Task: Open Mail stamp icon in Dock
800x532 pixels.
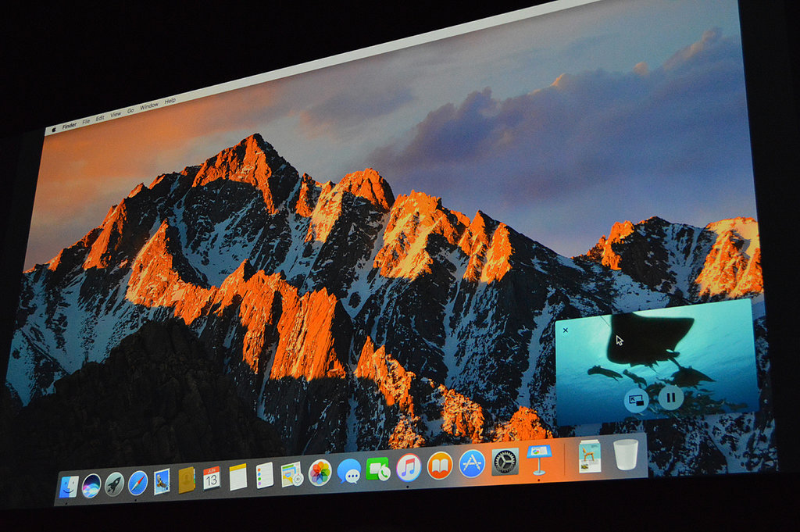Action: coord(162,481)
